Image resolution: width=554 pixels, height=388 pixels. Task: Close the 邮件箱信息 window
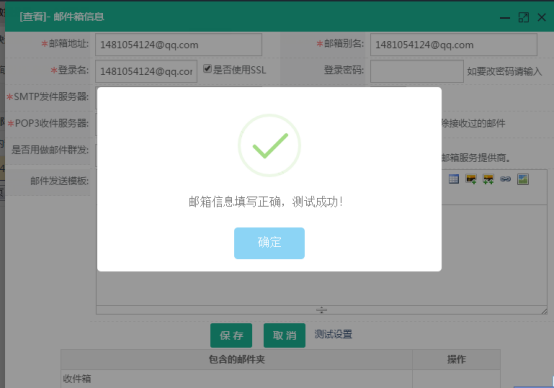pos(542,17)
